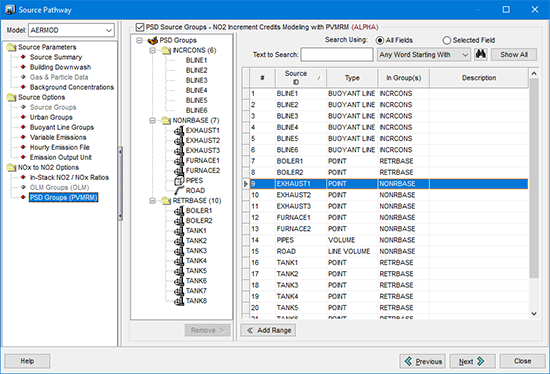This screenshot has width=550, height=374.
Task: Click the PIPES volume source icon
Action: [x=179, y=181]
